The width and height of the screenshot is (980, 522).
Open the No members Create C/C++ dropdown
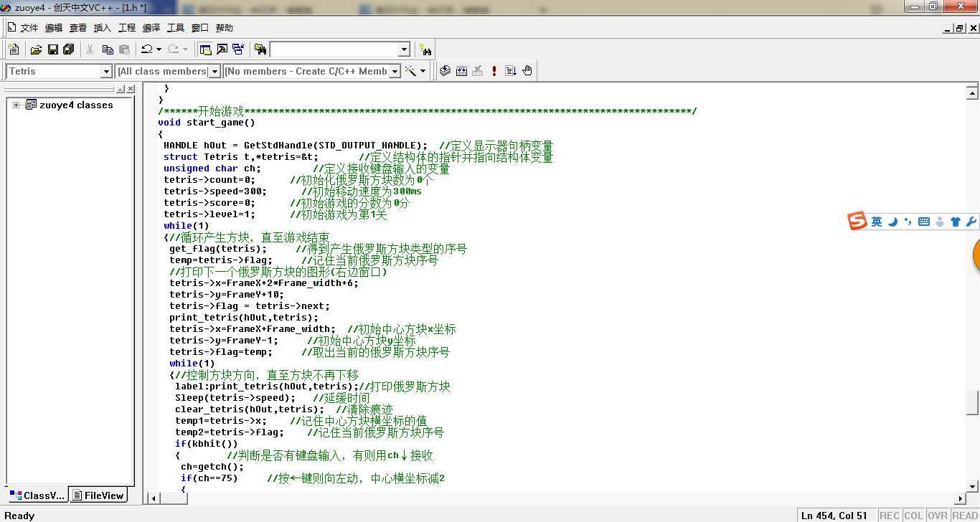(394, 71)
